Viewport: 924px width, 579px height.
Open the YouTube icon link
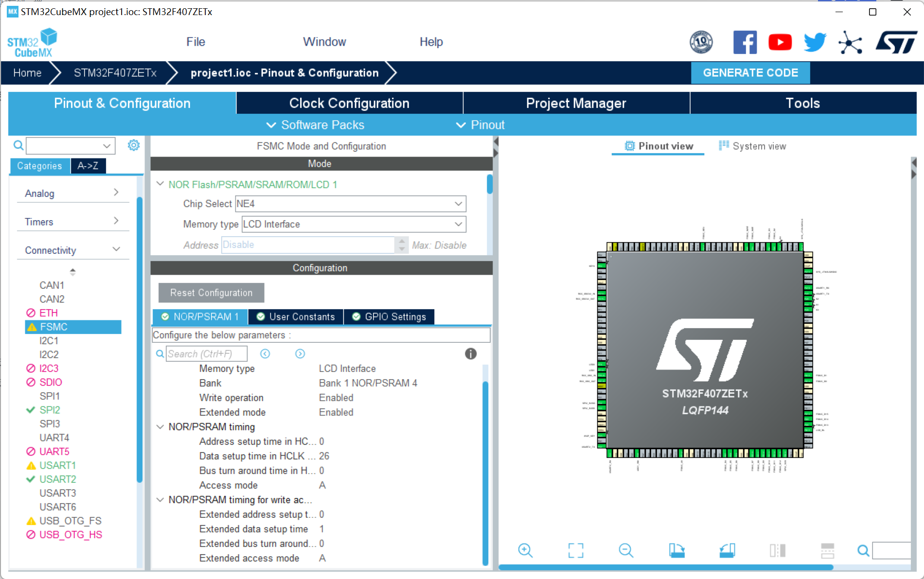(x=780, y=42)
